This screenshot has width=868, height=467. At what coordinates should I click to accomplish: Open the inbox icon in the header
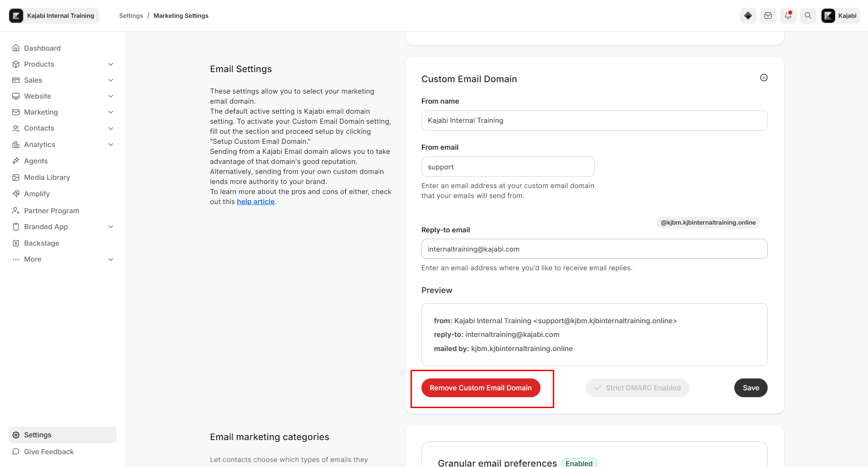(x=768, y=16)
